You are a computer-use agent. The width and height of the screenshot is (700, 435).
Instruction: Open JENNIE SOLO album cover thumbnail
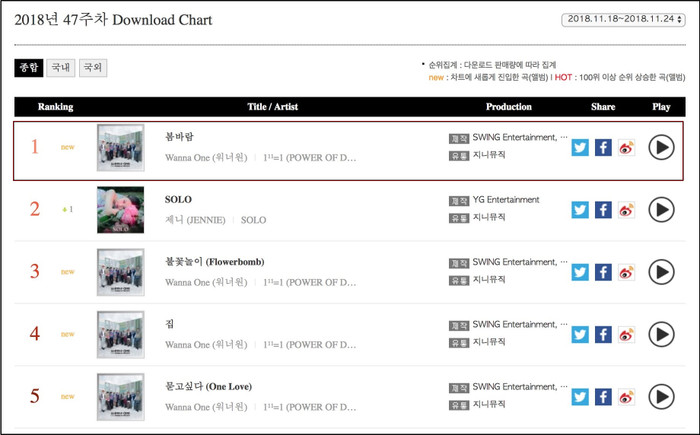pos(121,210)
